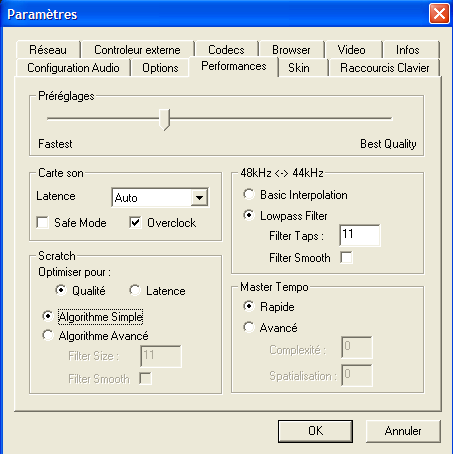
Task: Go to the Skin tab
Action: pos(299,68)
